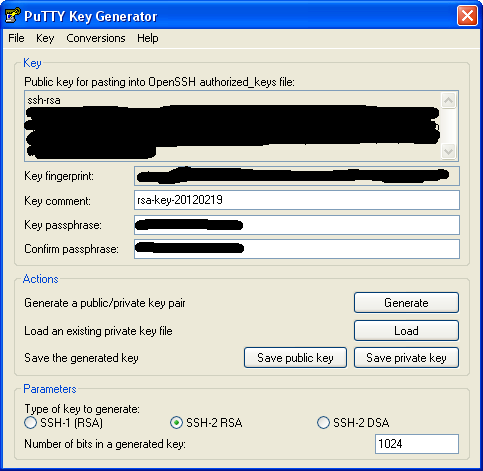Click the PuTTY Key Generator title bar text
This screenshot has height=471, width=483.
(90, 16)
